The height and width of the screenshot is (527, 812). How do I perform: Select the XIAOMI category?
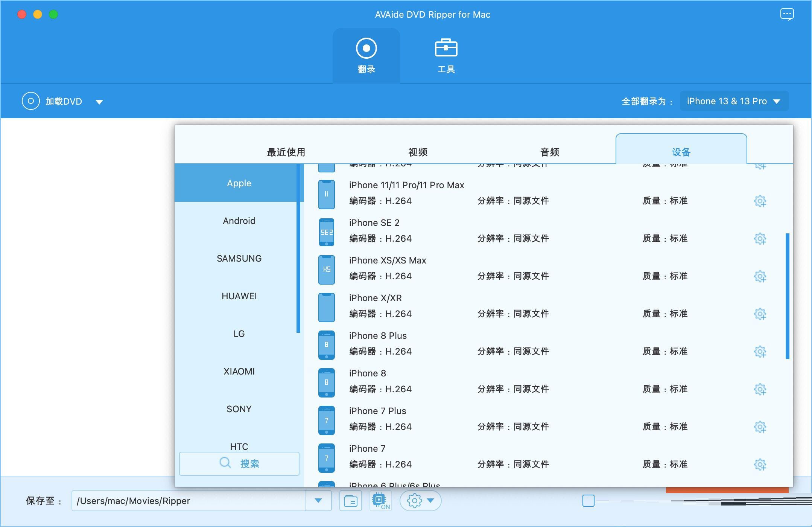239,371
